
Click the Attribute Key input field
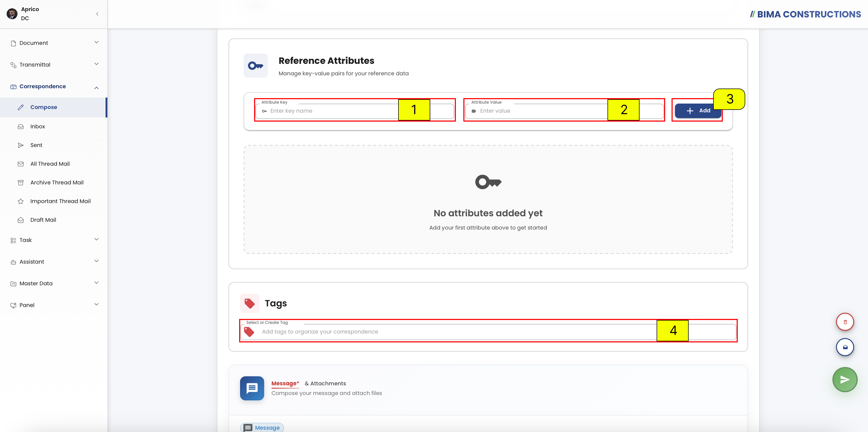point(354,111)
